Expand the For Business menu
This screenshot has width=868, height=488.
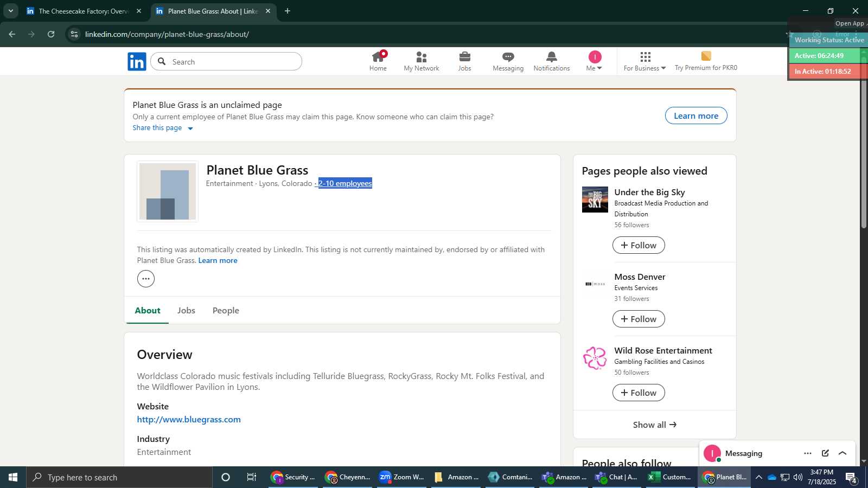click(644, 61)
